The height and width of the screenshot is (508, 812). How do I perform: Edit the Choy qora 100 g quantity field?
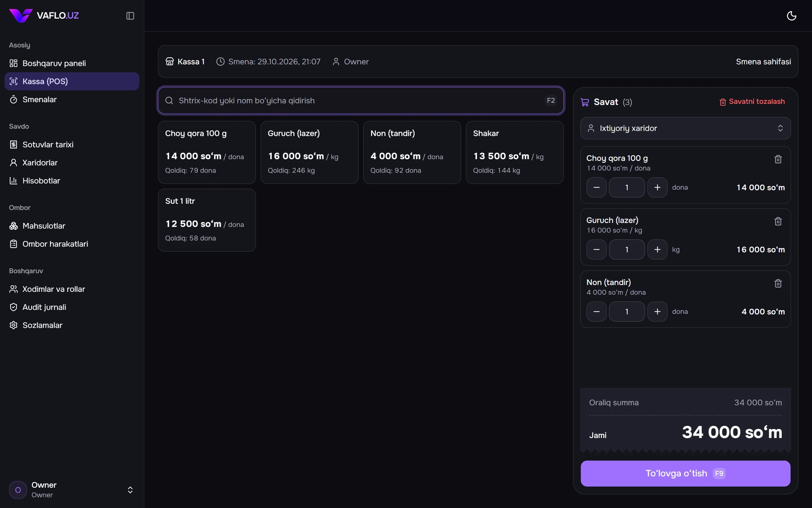[626, 187]
